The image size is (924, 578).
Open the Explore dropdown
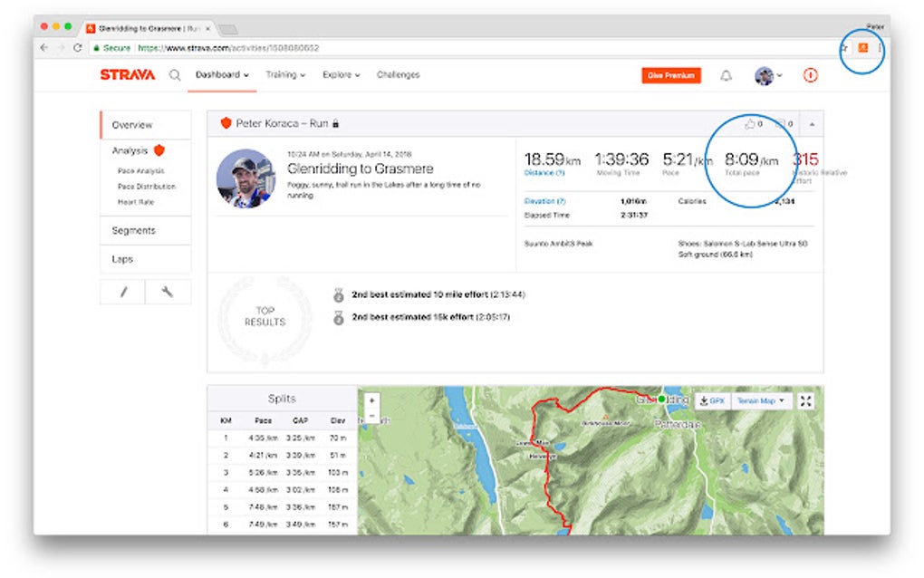340,75
